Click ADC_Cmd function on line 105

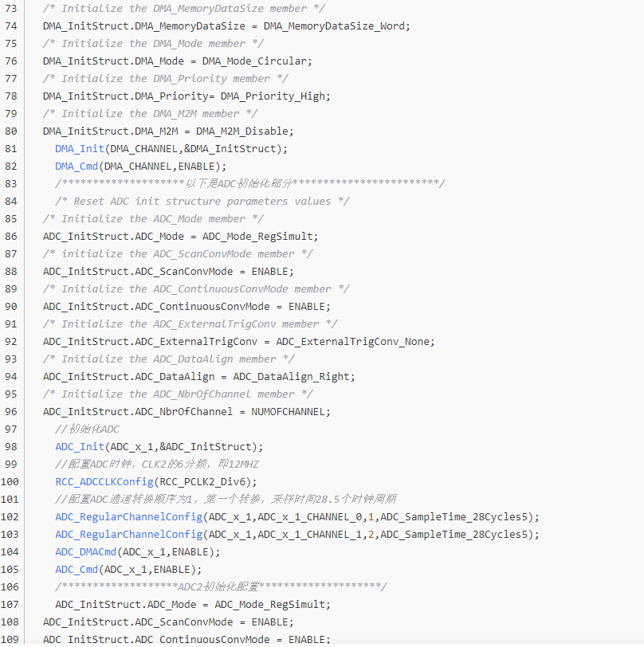click(x=77, y=570)
